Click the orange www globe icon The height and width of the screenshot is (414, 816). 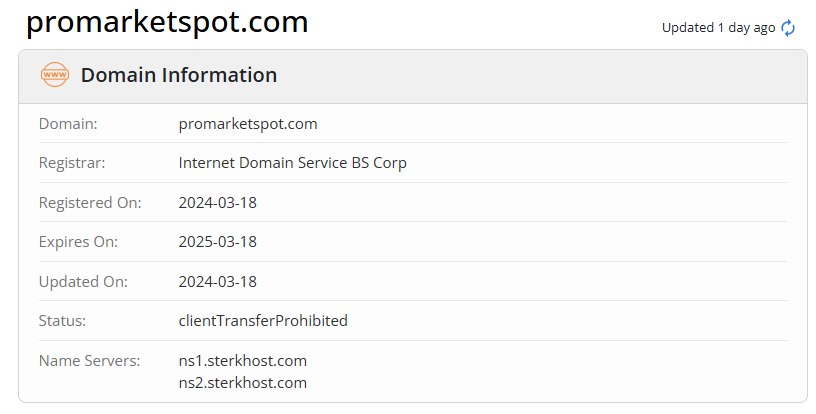(x=55, y=75)
